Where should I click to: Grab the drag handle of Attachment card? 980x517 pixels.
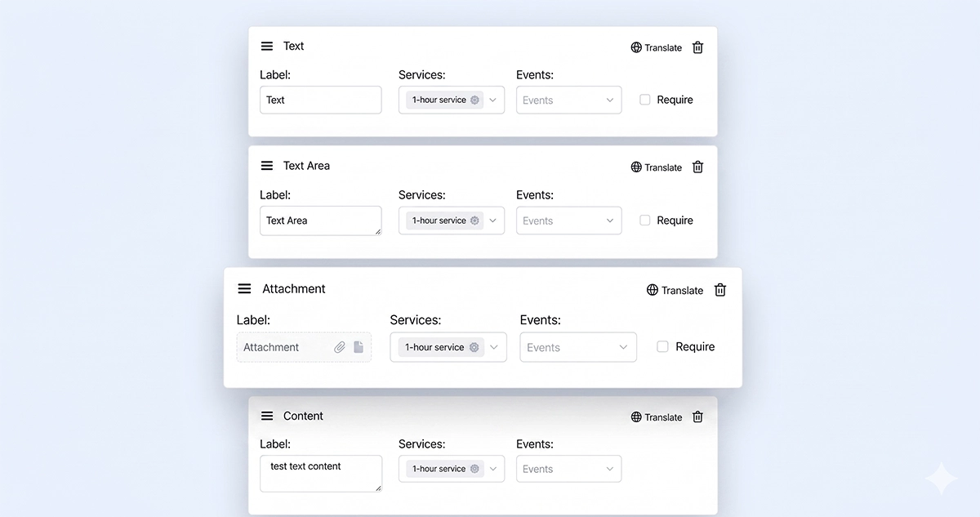tap(244, 289)
